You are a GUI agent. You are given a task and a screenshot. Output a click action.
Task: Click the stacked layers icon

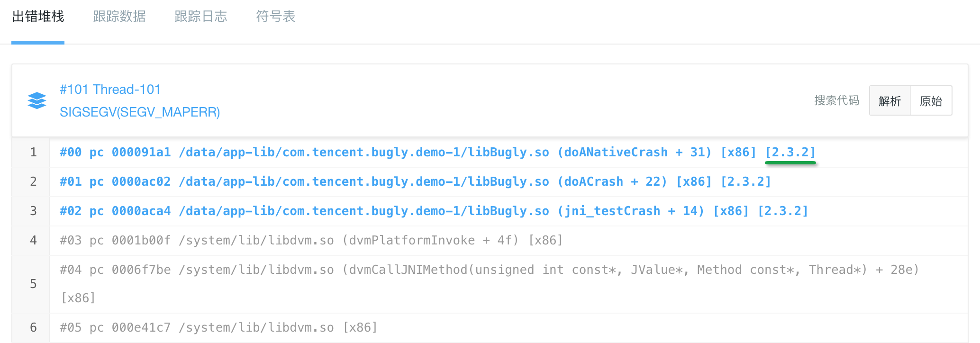pyautogui.click(x=37, y=100)
